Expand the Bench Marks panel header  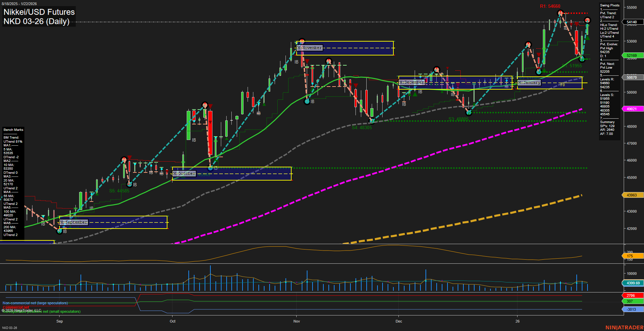click(x=13, y=130)
